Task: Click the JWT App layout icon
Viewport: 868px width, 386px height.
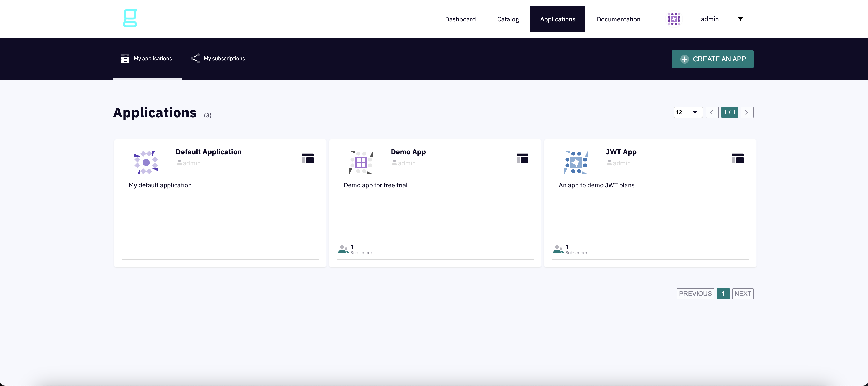Action: tap(738, 158)
